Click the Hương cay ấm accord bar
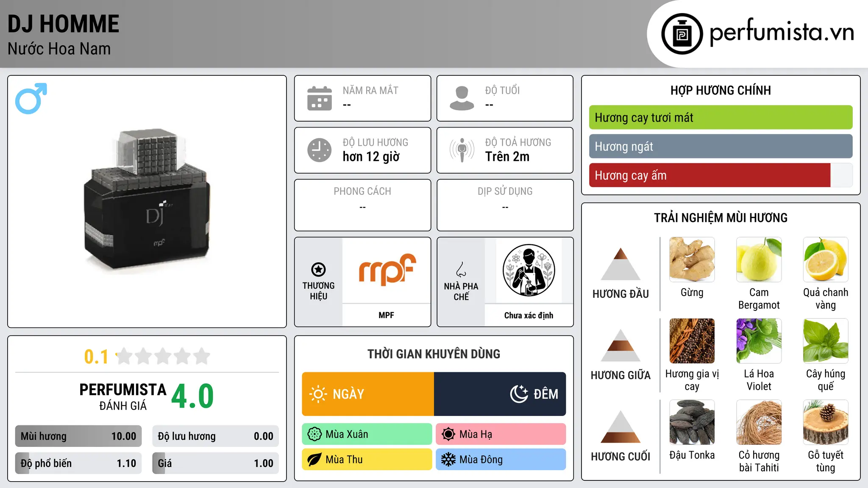Viewport: 868px width, 488px height. (721, 175)
